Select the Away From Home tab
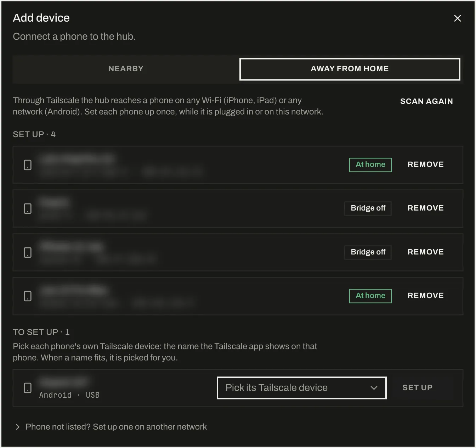The width and height of the screenshot is (476, 448). pos(350,69)
